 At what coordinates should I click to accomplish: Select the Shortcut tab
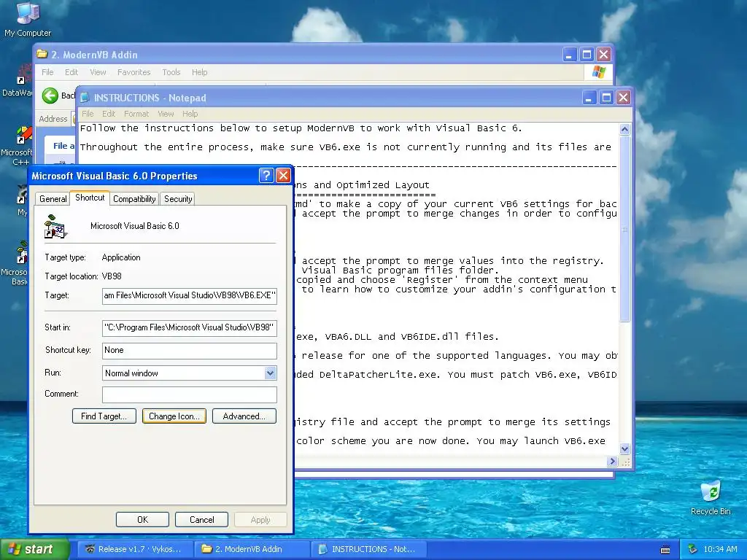point(90,198)
